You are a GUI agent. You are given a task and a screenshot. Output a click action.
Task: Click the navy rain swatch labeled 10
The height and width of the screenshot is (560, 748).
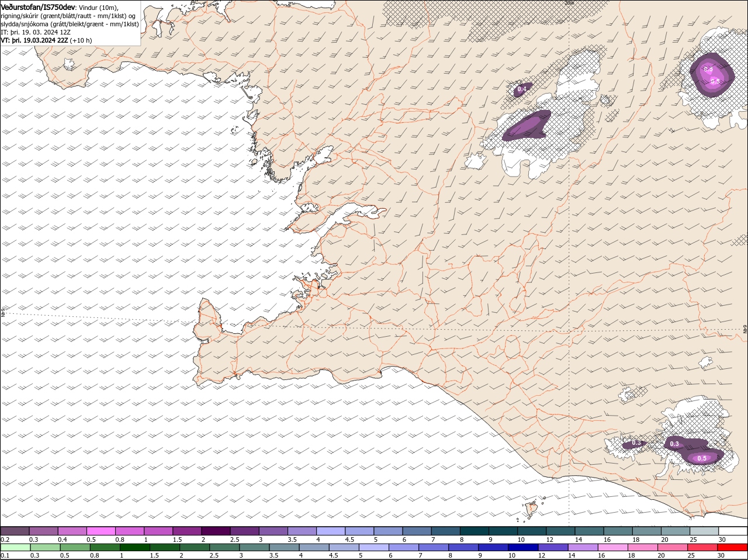(x=524, y=547)
